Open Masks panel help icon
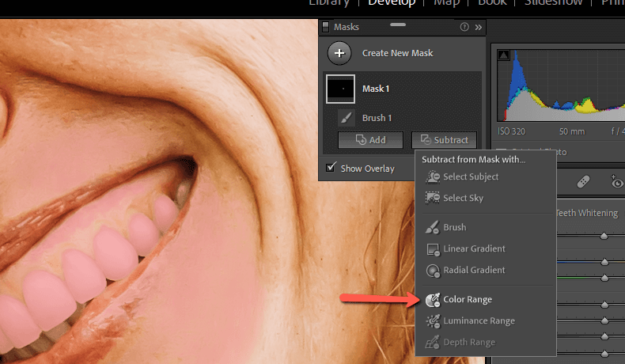The height and width of the screenshot is (364, 625). 464,27
